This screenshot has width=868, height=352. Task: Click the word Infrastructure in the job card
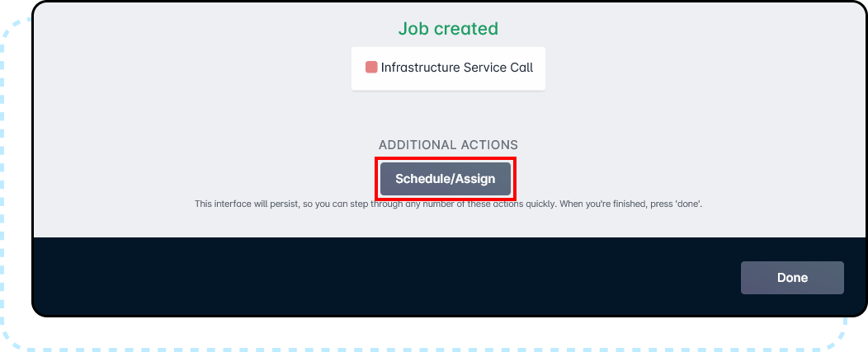pos(420,68)
